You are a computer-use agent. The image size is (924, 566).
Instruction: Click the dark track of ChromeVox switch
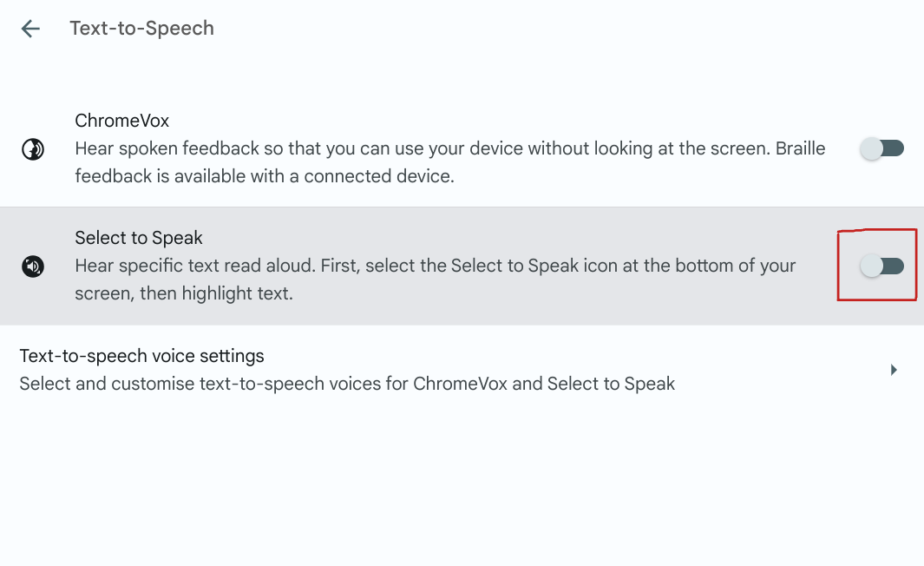(x=894, y=148)
